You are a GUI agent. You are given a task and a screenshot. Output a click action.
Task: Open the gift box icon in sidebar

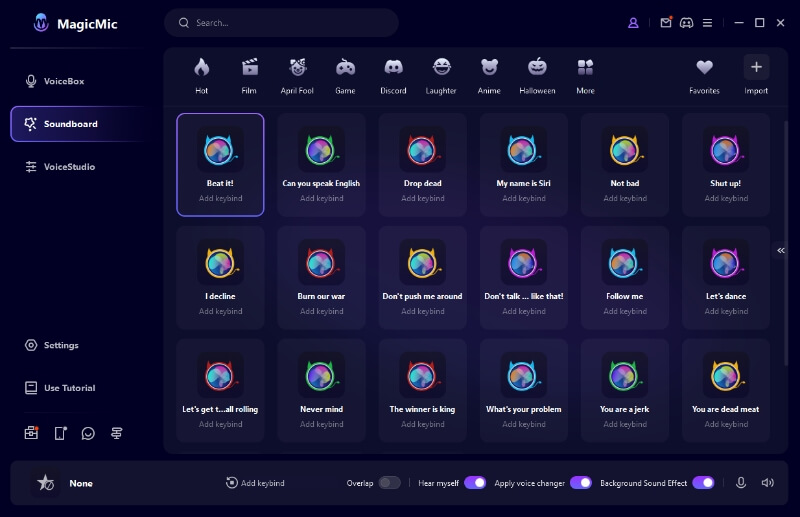pos(31,433)
